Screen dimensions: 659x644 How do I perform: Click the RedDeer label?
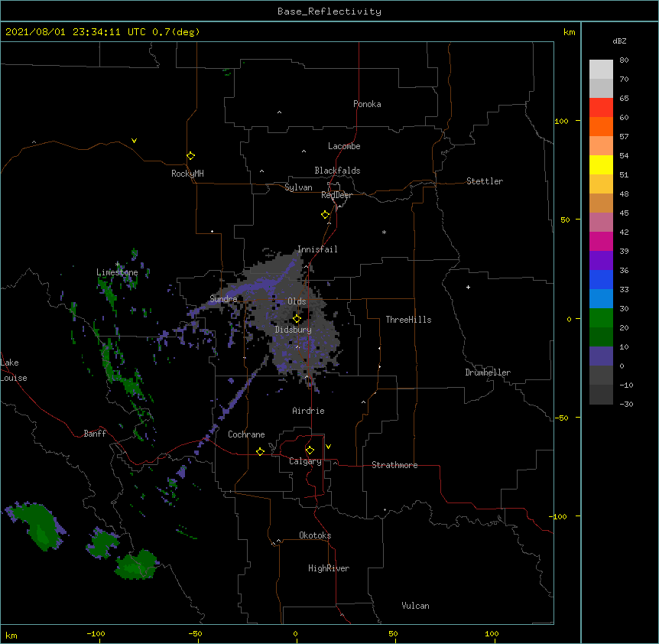[336, 195]
